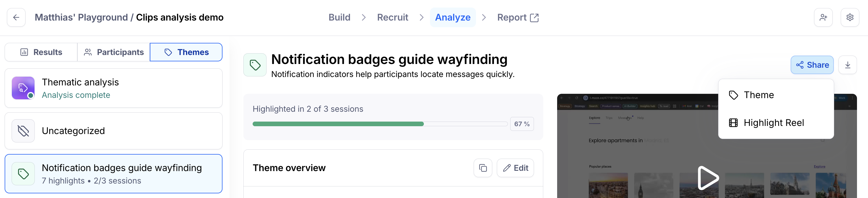The image size is (868, 198).
Task: Click the 67% sessions progress bar
Action: coord(380,124)
